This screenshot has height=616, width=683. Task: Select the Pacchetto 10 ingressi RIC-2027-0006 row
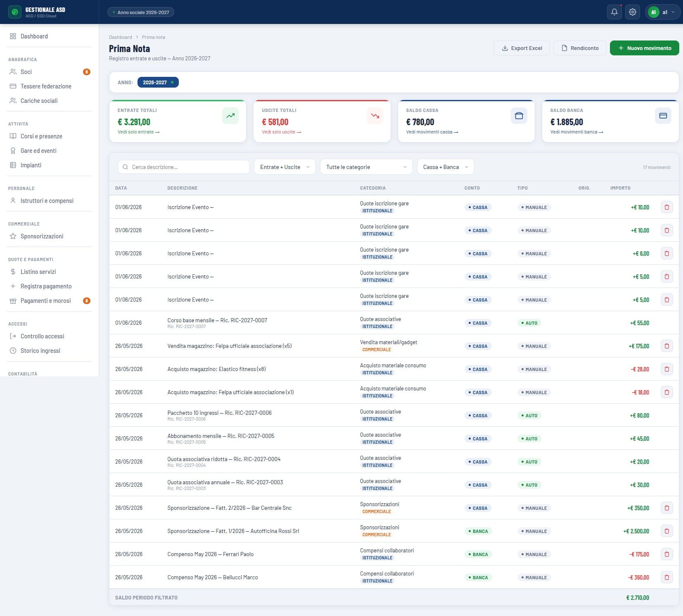(394, 415)
